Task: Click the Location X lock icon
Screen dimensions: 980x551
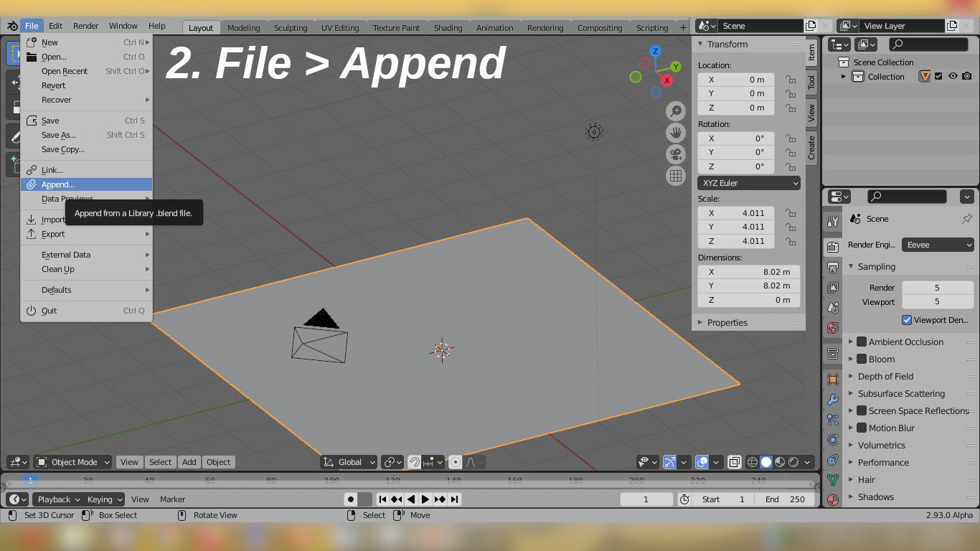Action: tap(791, 80)
